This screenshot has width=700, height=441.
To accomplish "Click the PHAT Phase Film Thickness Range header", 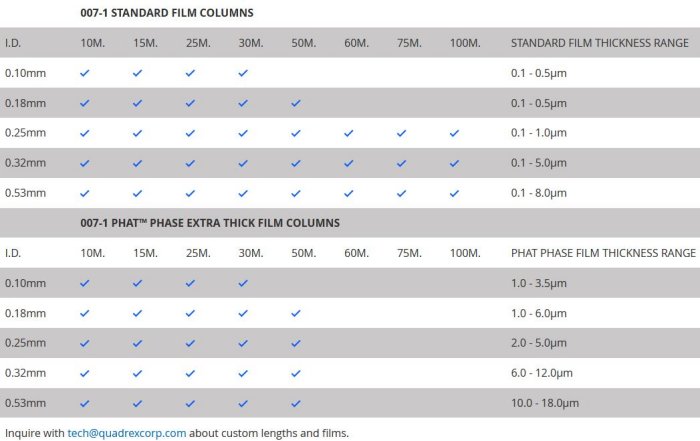I will [603, 253].
